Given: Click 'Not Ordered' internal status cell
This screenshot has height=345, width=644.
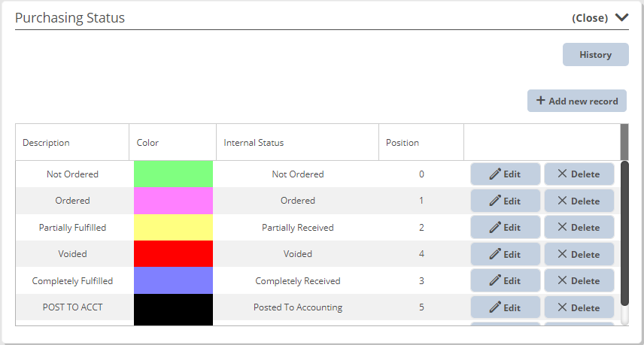Looking at the screenshot, I should point(298,174).
